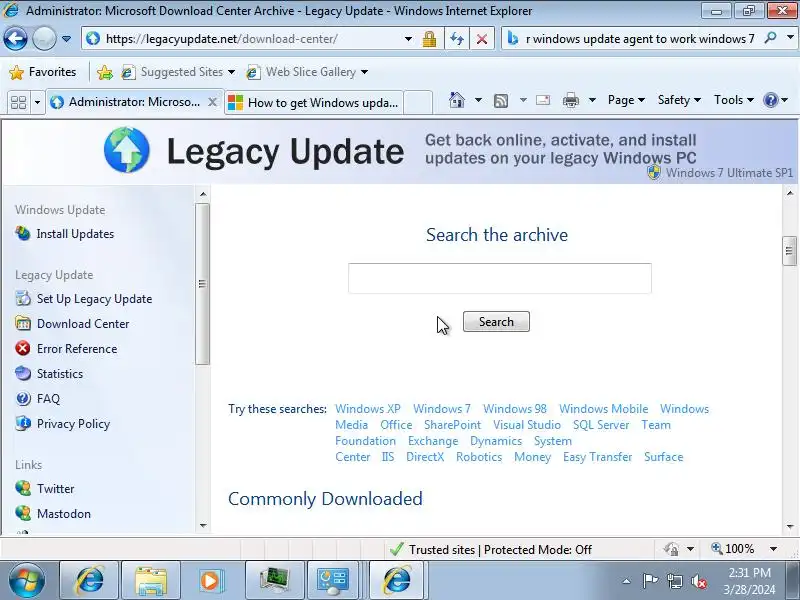
Task: Click the red Stop loading icon
Action: pyautogui.click(x=482, y=39)
